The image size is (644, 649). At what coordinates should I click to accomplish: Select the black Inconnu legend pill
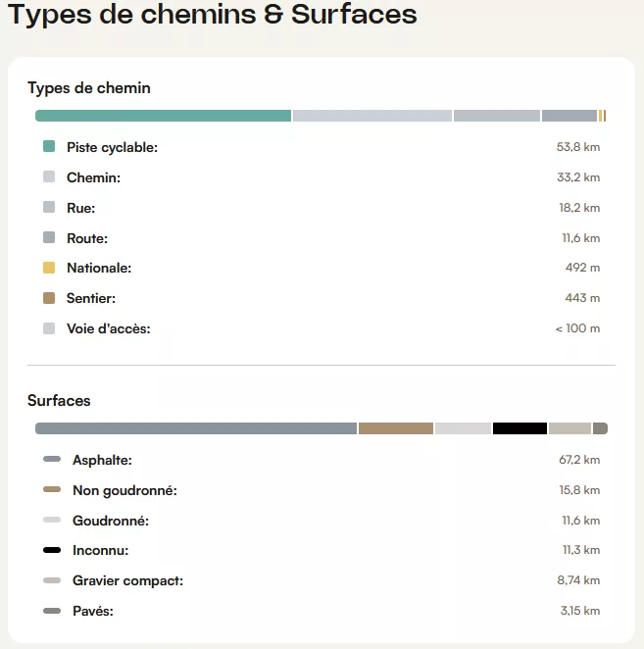pos(52,551)
